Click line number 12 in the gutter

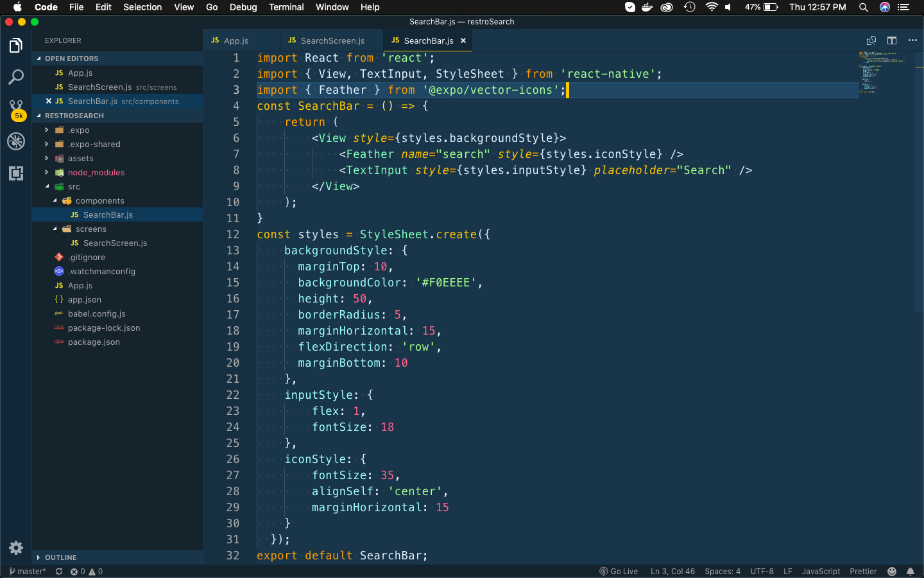pos(233,234)
